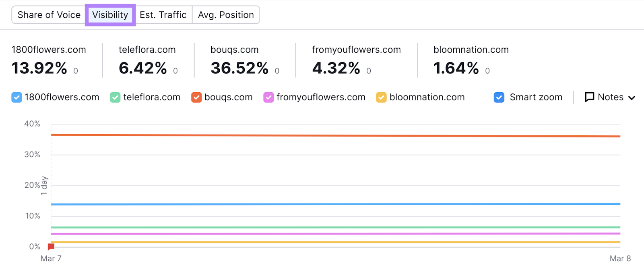
Task: Open the Est. Traffic tab
Action: coord(163,15)
